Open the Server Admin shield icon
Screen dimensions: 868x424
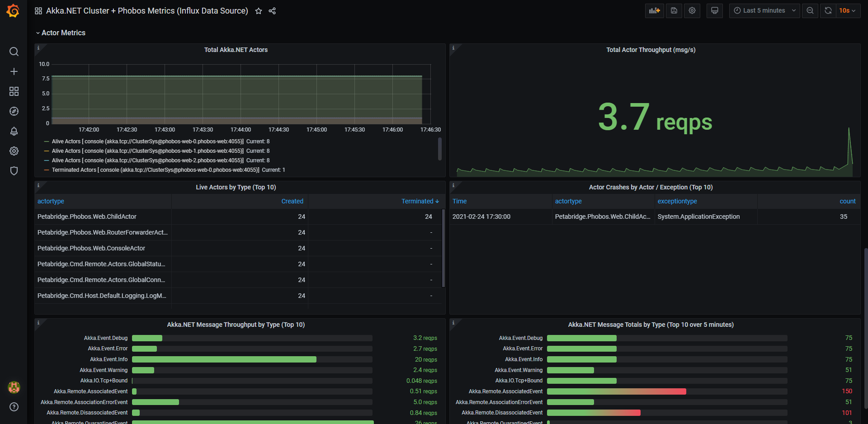point(14,171)
